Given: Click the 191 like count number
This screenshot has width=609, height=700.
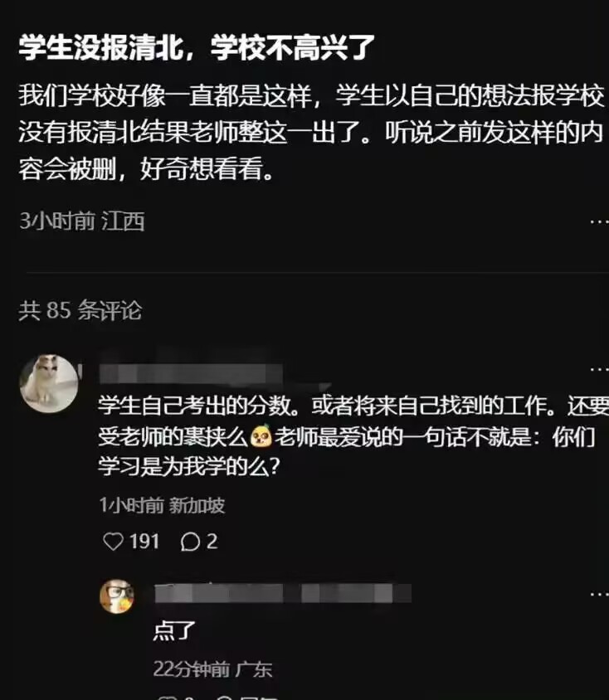Looking at the screenshot, I should 144,542.
